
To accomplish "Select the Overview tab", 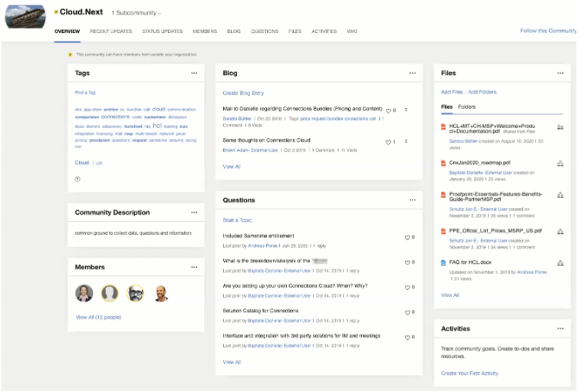I will (67, 31).
